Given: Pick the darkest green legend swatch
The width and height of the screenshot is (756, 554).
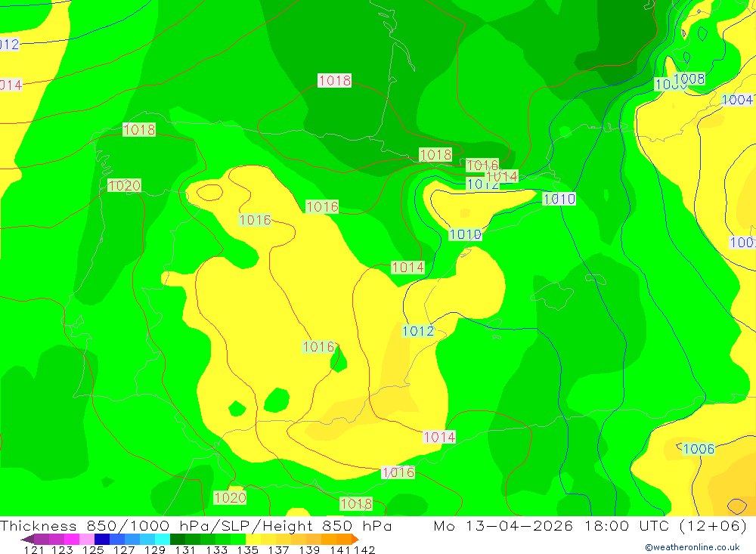Looking at the screenshot, I should [178, 539].
